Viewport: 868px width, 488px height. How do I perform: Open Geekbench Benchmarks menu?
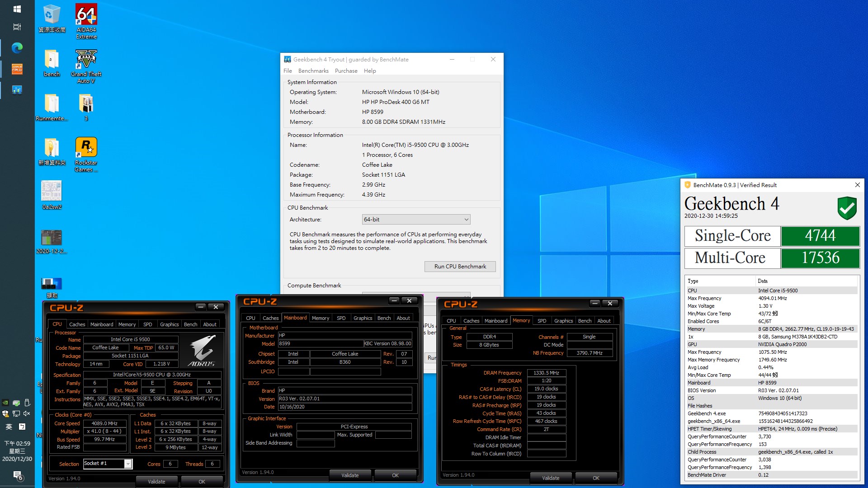pos(313,71)
